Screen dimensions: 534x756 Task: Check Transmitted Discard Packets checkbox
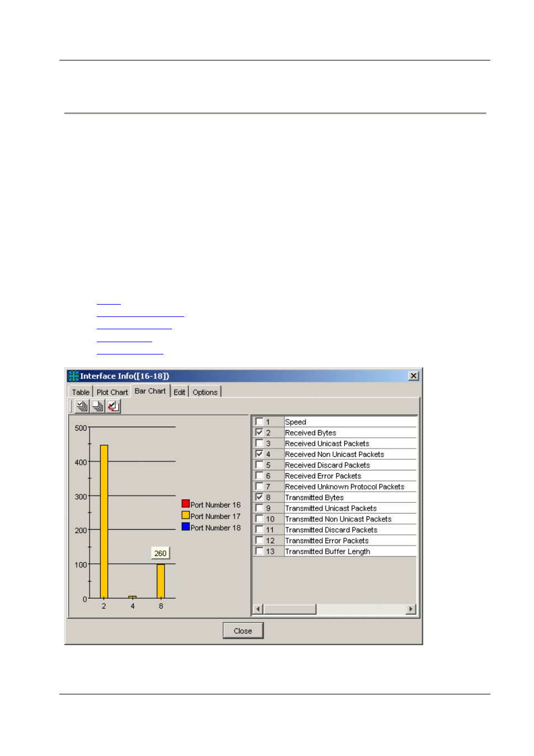click(259, 529)
